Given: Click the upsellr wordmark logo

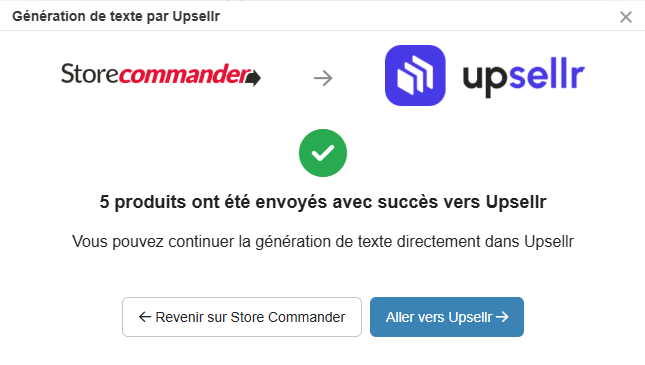Looking at the screenshot, I should point(523,77).
